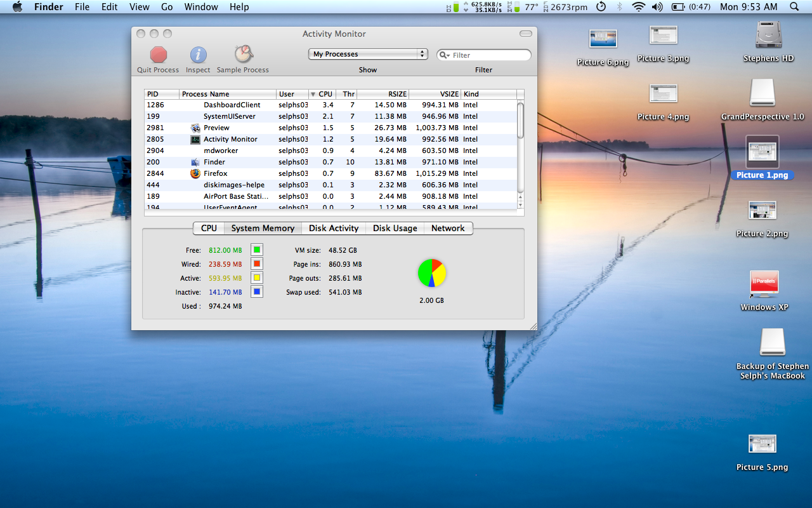Click the Sample Process icon

tap(243, 55)
